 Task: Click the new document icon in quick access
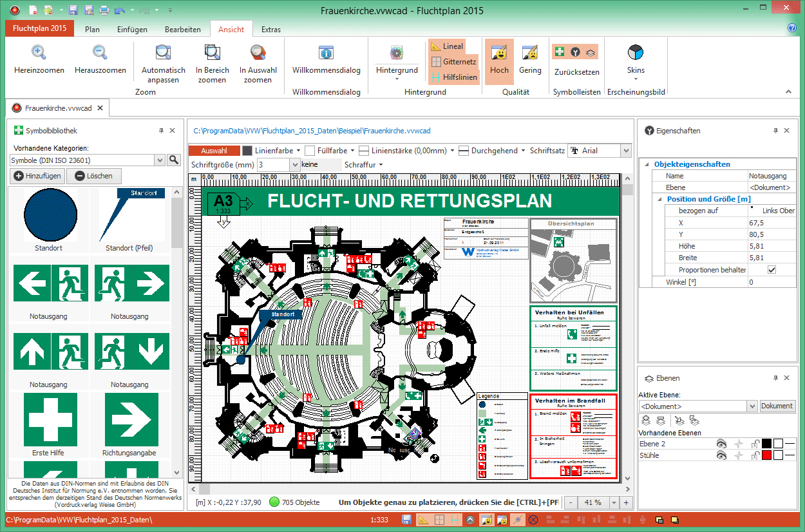[32, 10]
